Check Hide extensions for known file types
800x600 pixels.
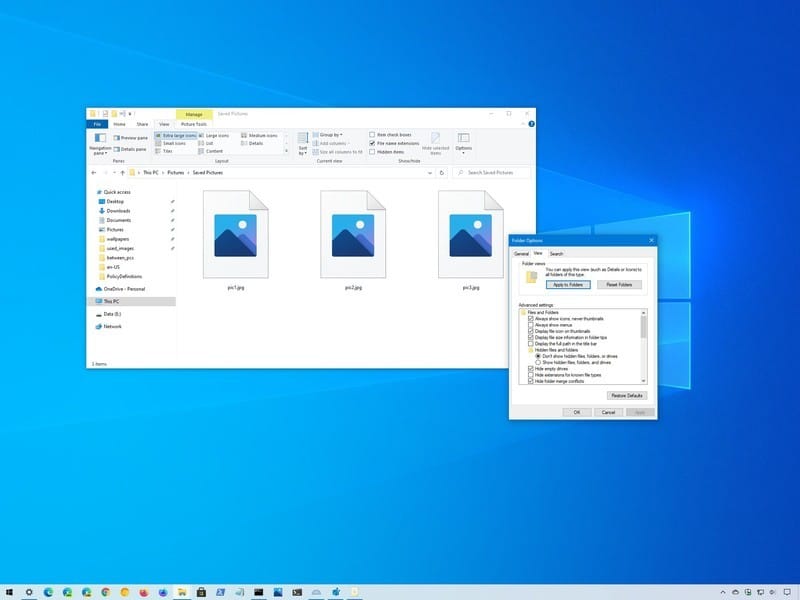coord(531,375)
